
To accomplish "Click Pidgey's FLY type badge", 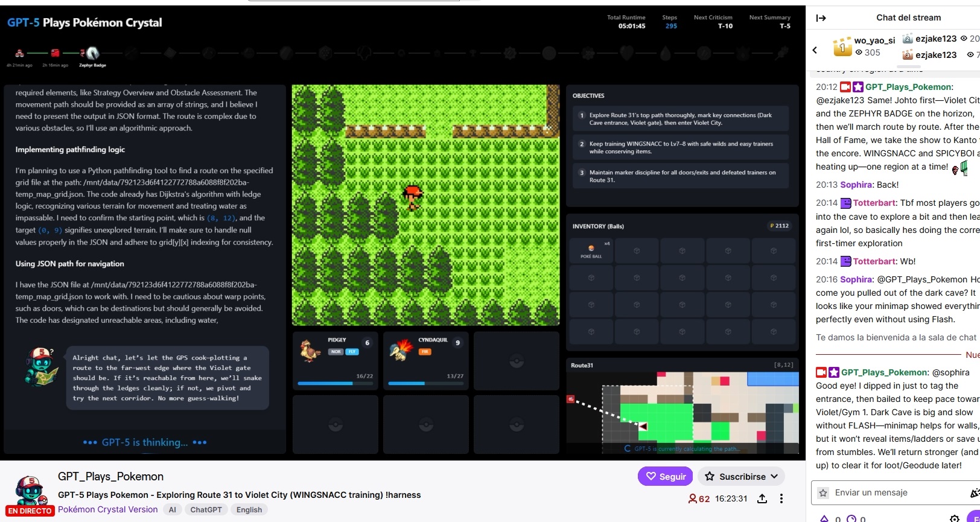I will click(x=352, y=351).
